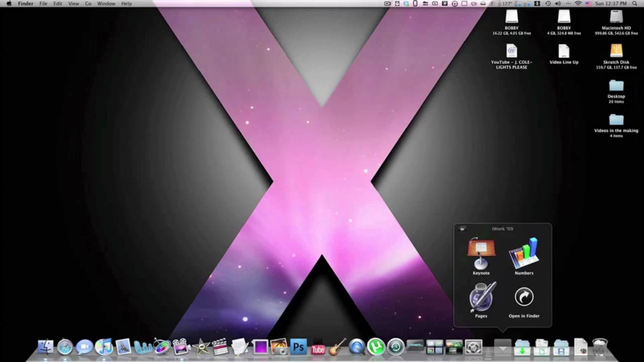Click the Wi-Fi status icon
Image resolution: width=644 pixels, height=362 pixels.
[578, 4]
